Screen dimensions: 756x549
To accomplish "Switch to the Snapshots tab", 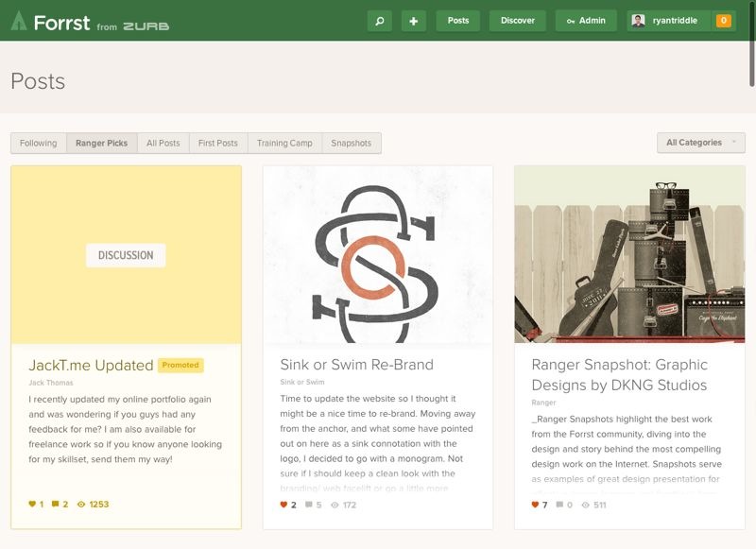I will [x=351, y=143].
